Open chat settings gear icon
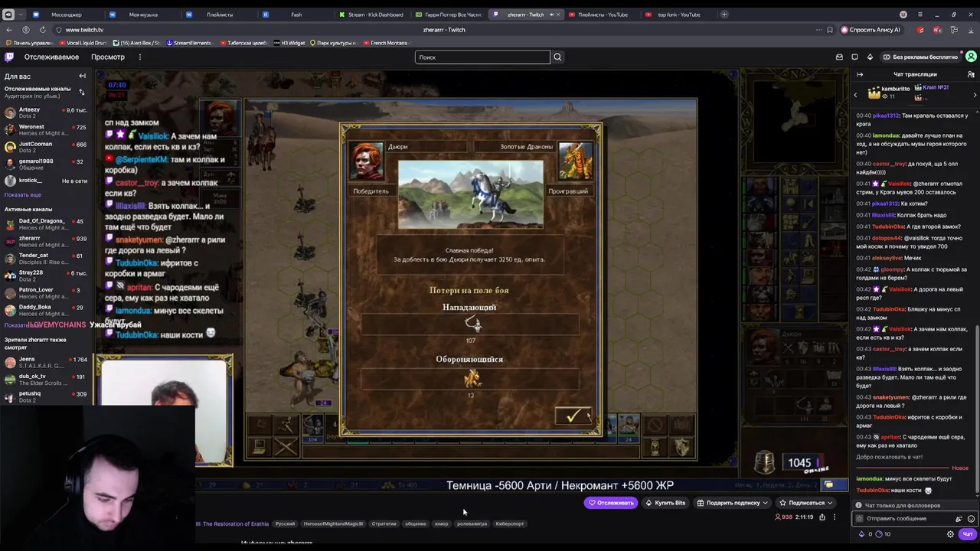 tap(950, 534)
